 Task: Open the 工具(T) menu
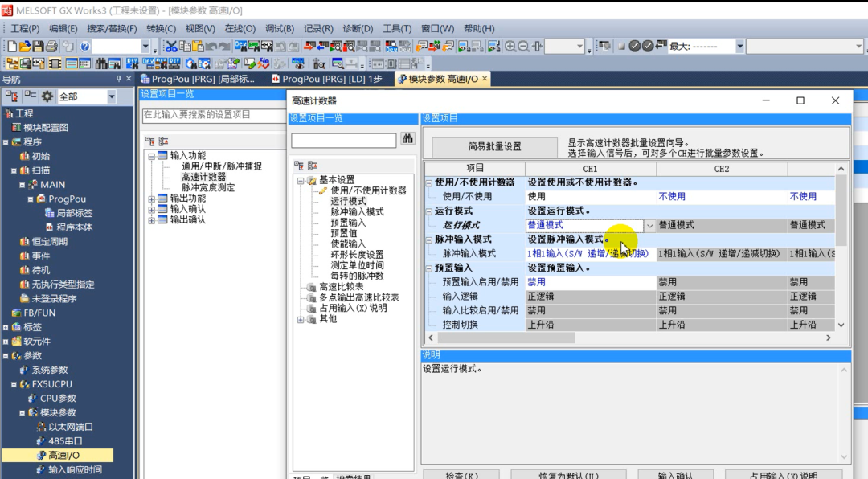click(x=397, y=28)
